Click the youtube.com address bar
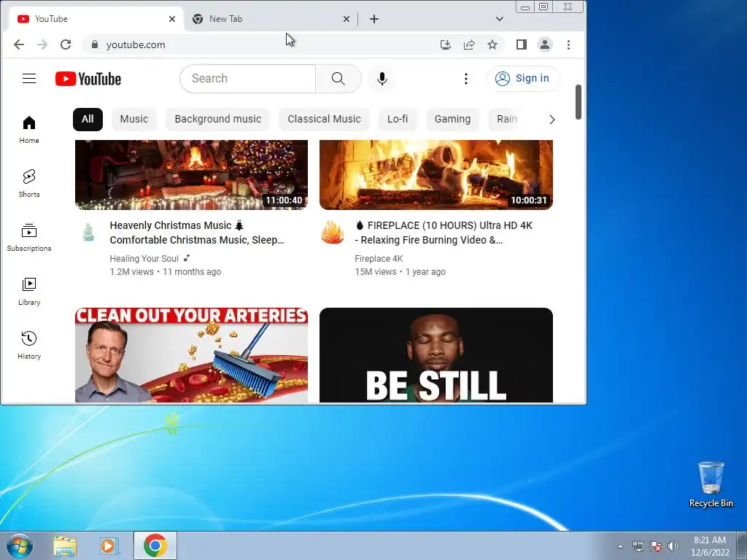This screenshot has width=747, height=560. 262,44
